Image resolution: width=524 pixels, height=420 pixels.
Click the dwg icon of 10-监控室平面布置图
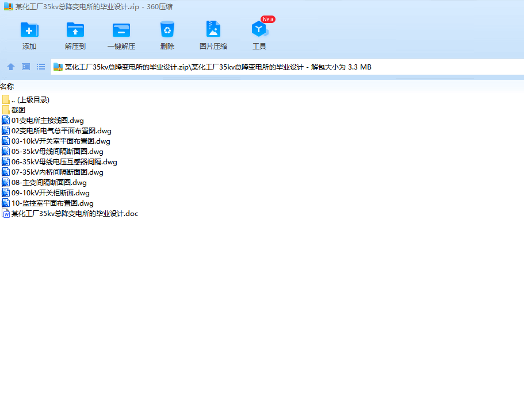[6, 203]
